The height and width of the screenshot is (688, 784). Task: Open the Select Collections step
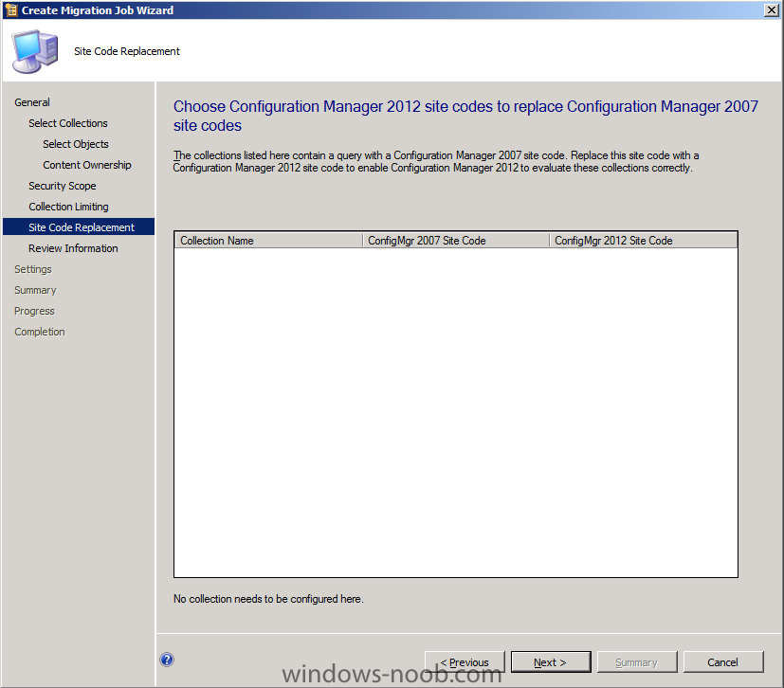pos(68,123)
